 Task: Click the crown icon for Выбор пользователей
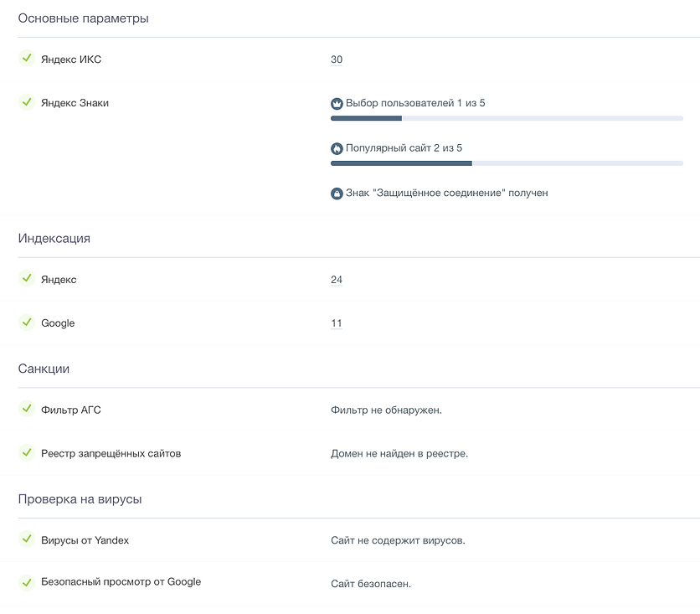[337, 104]
